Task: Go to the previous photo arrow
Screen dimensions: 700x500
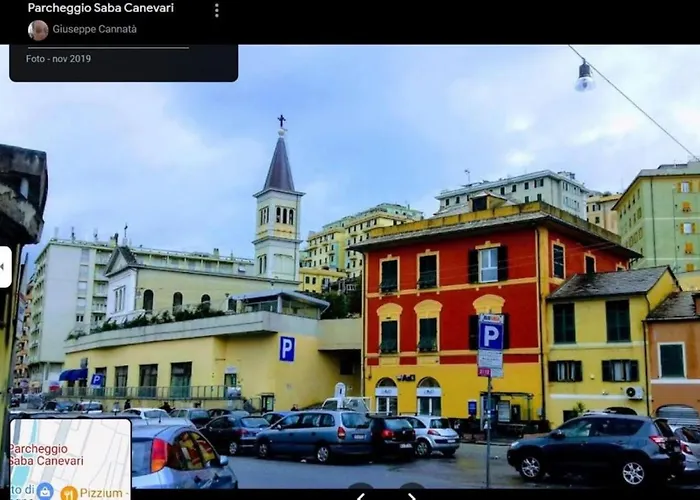Action: tap(360, 495)
